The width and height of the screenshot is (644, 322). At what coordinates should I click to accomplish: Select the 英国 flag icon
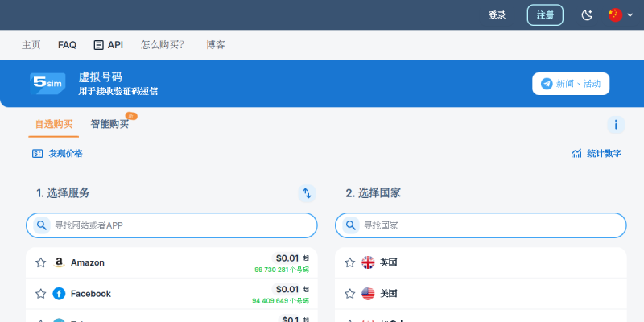(x=368, y=262)
